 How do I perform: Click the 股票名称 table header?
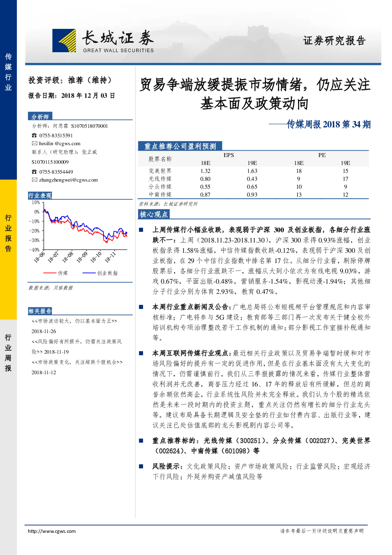pyautogui.click(x=160, y=159)
